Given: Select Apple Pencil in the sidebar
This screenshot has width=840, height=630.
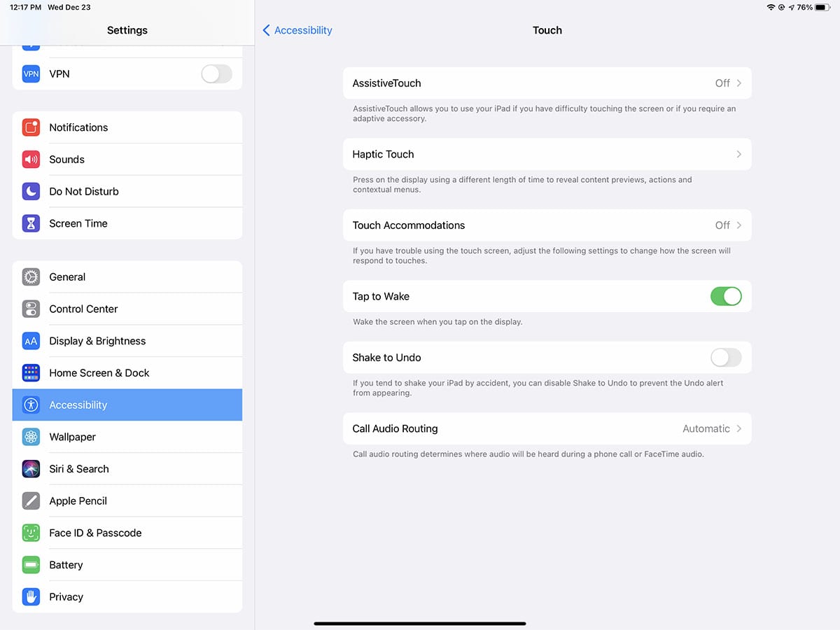Looking at the screenshot, I should [x=127, y=501].
